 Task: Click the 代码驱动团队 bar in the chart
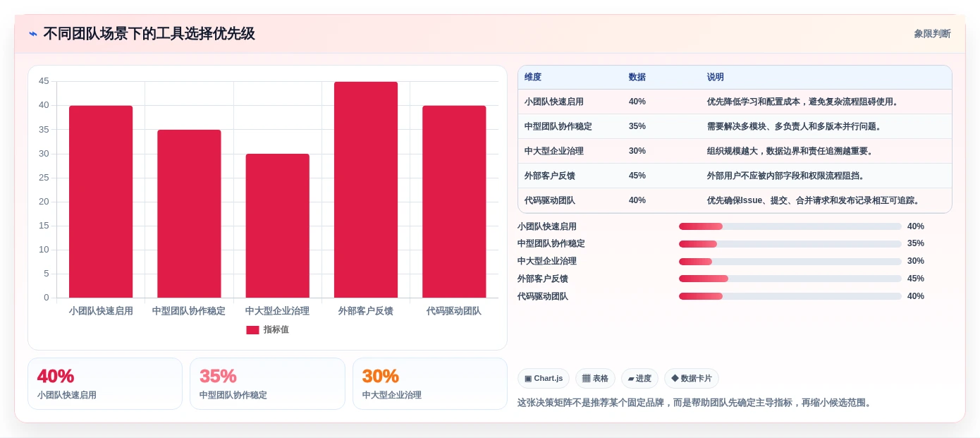point(454,202)
